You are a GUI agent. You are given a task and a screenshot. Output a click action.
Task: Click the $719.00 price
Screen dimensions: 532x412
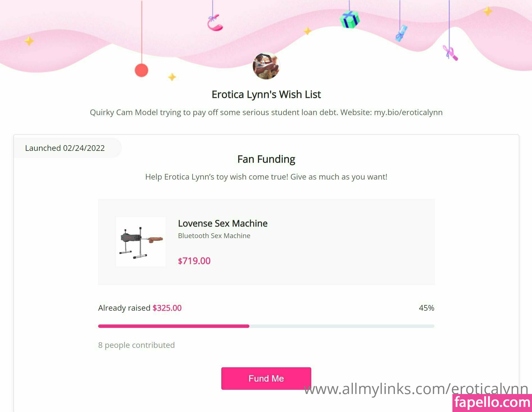click(194, 261)
